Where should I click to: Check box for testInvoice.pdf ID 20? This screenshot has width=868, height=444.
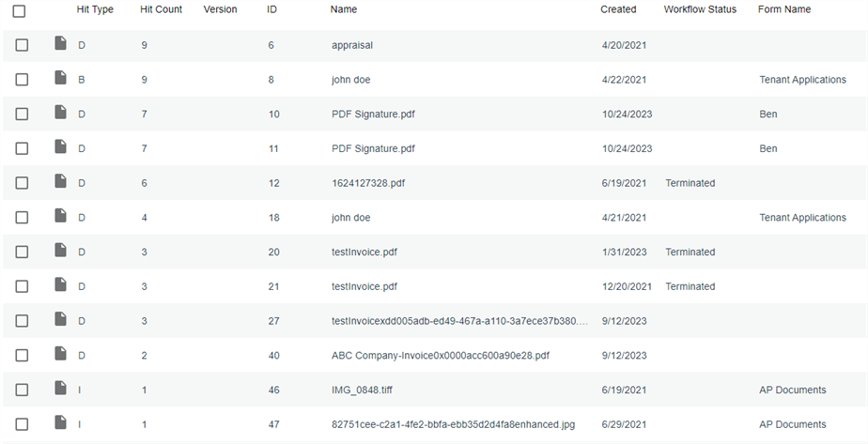tap(22, 252)
